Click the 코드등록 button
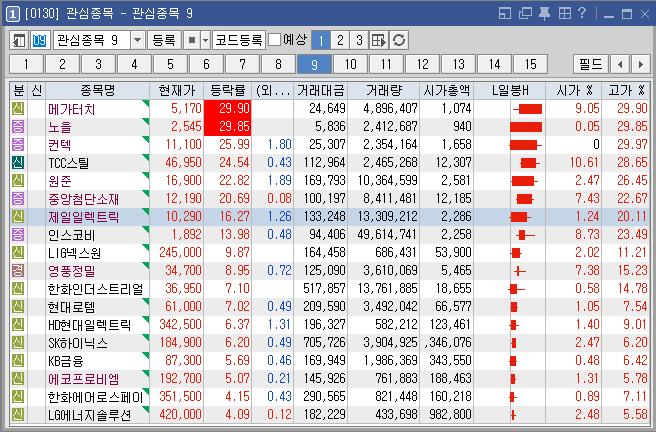Viewport: 656px width, 432px height. 238,41
